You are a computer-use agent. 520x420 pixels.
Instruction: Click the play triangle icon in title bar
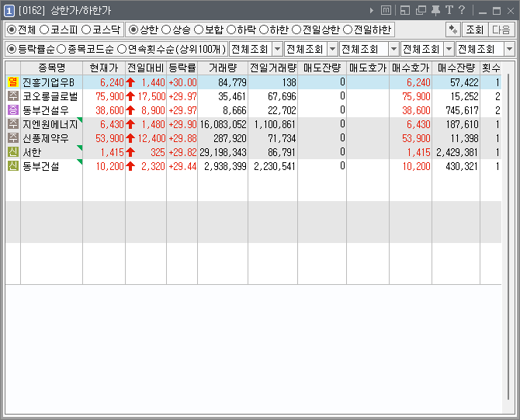(372, 11)
